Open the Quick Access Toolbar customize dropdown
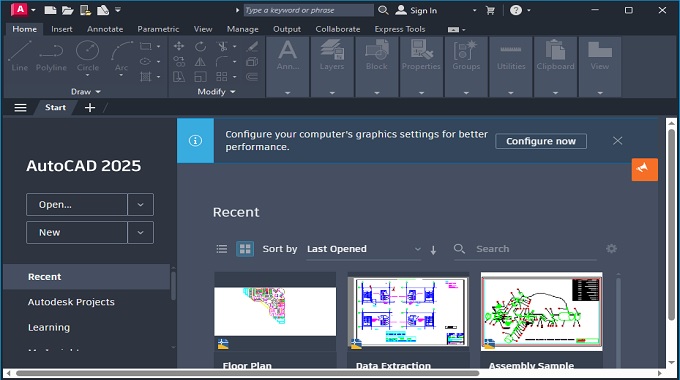 tap(118, 10)
